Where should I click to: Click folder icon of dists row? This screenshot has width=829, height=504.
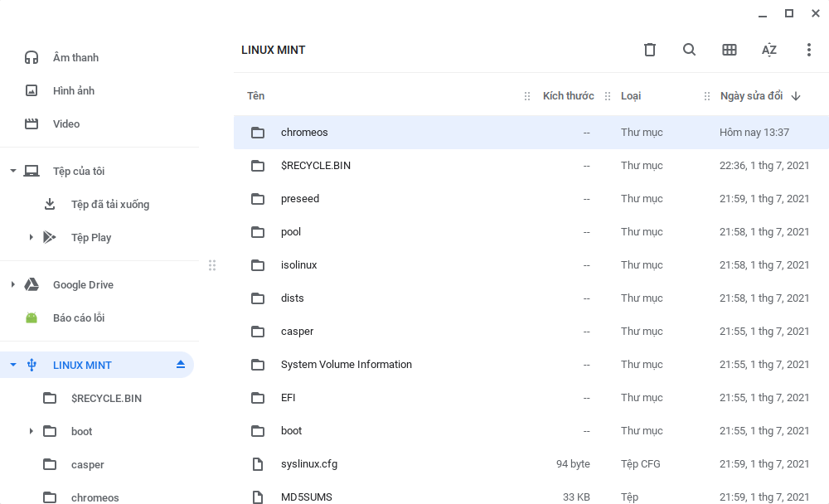pos(258,298)
